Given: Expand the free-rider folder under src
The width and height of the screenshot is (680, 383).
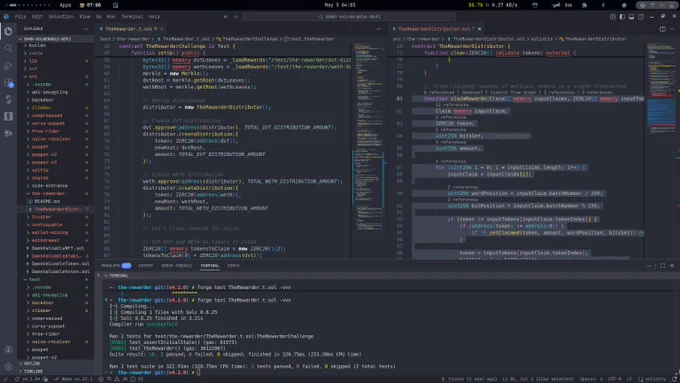Looking at the screenshot, I should point(56,131).
